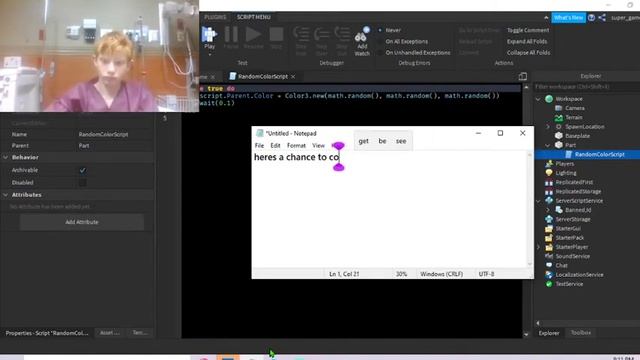Click the Resume button
The image size is (640, 360).
(253, 34)
